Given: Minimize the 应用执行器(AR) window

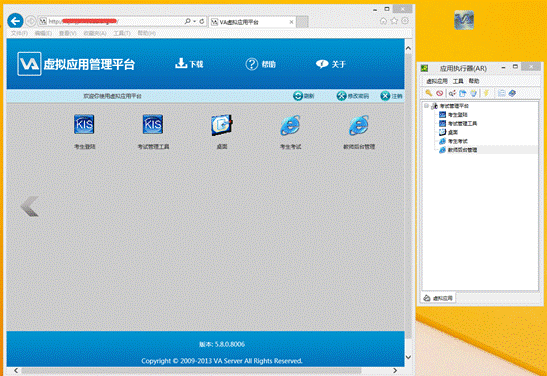Looking at the screenshot, I should (503, 67).
